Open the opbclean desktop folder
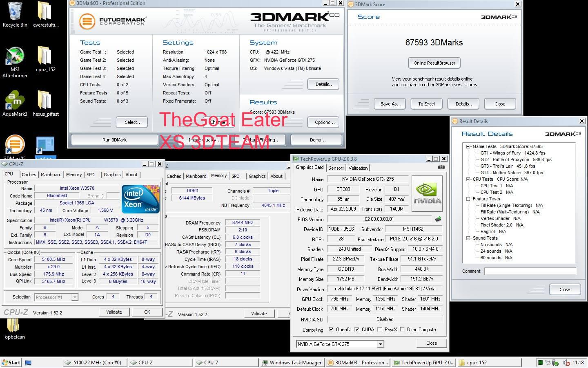Image resolution: width=588 pixels, height=368 pixels. [x=15, y=328]
